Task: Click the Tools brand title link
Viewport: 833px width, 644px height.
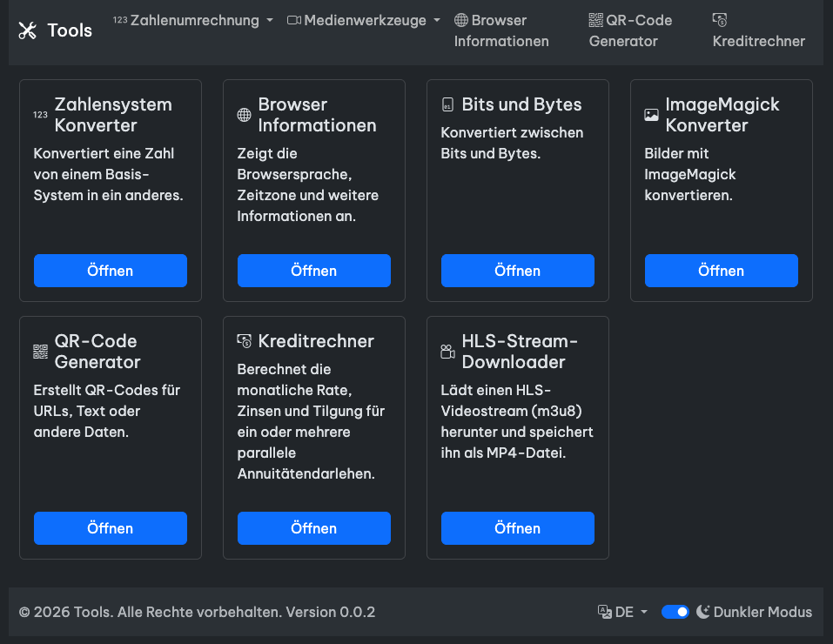Action: [x=70, y=30]
